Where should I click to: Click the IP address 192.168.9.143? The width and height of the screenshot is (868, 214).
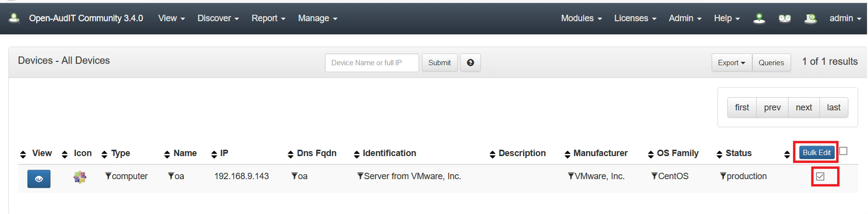tap(242, 176)
